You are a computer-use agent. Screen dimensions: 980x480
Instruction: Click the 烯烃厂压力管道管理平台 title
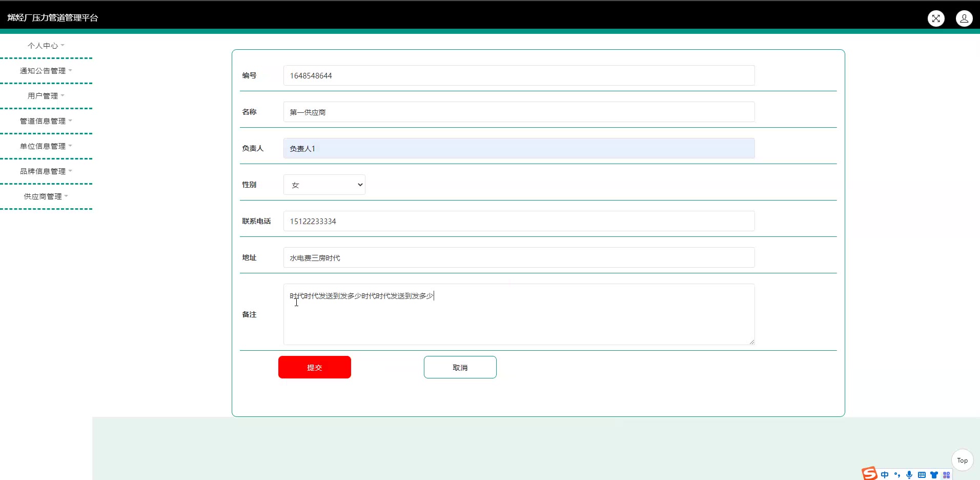(x=53, y=17)
